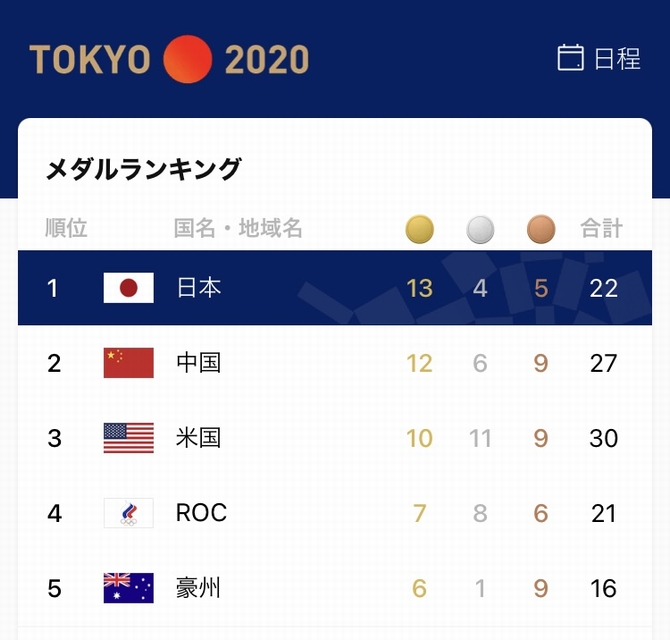The width and height of the screenshot is (670, 640).
Task: Open the 豪州 team entry
Action: (198, 588)
